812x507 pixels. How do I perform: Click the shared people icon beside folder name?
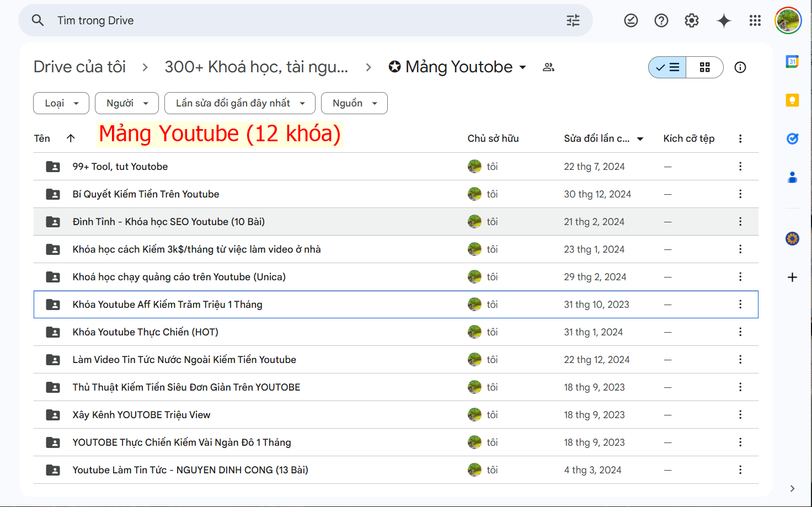click(x=548, y=67)
